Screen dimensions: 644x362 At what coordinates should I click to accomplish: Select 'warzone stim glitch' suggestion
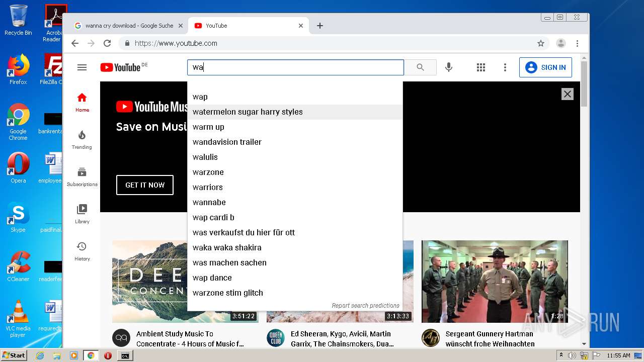point(295,293)
